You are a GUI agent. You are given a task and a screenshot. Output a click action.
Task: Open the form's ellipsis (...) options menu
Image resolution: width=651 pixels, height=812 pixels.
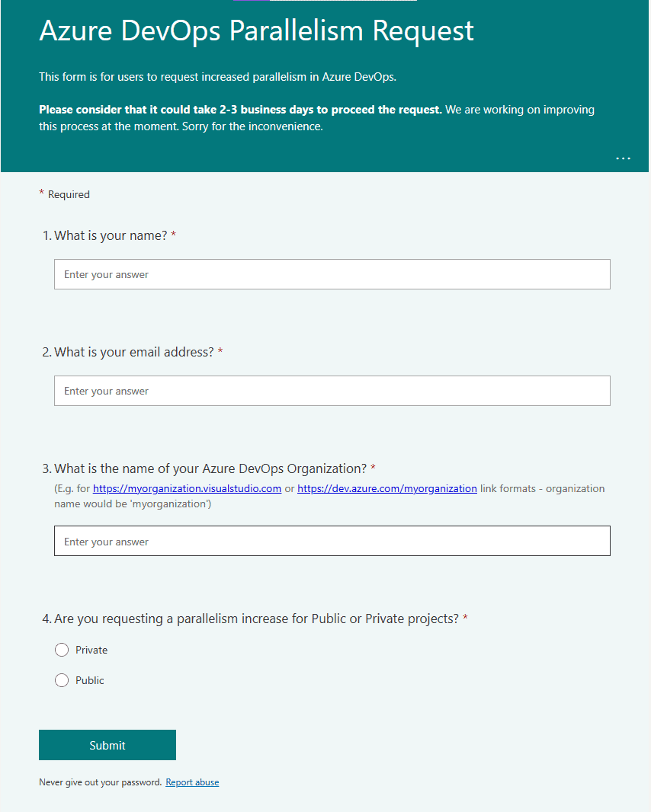coord(623,158)
